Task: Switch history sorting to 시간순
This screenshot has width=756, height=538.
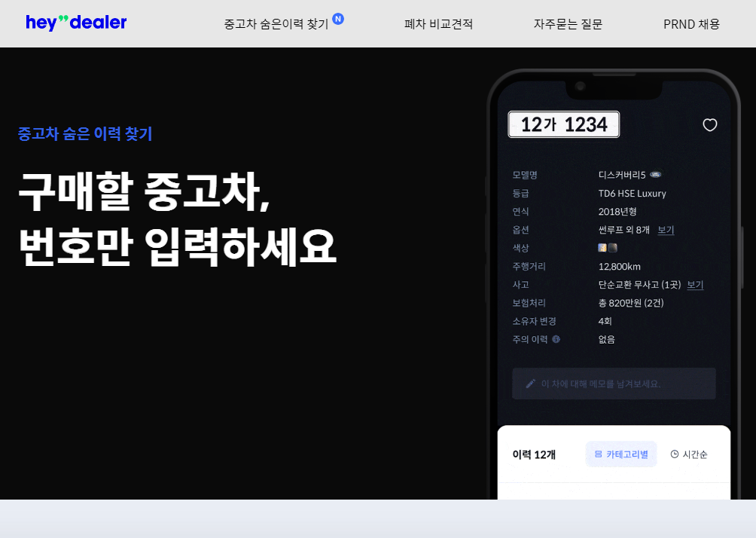Action: (694, 454)
